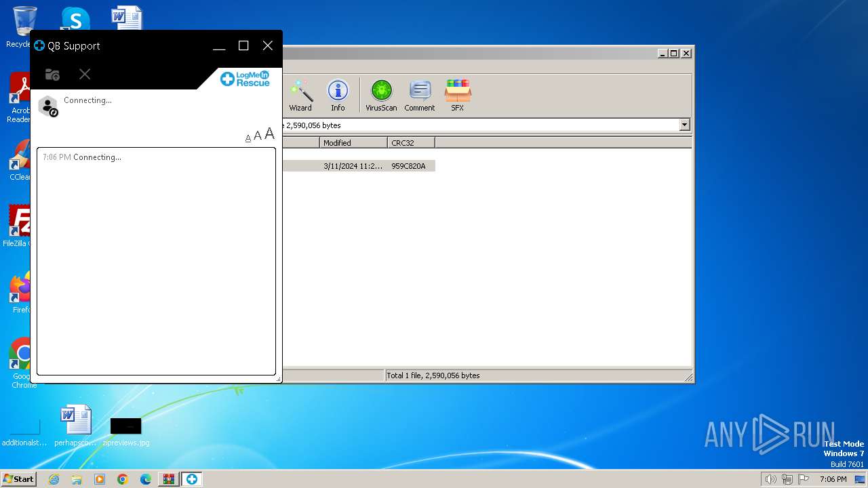Click the file transfer folder icon in QB Support

[52, 75]
